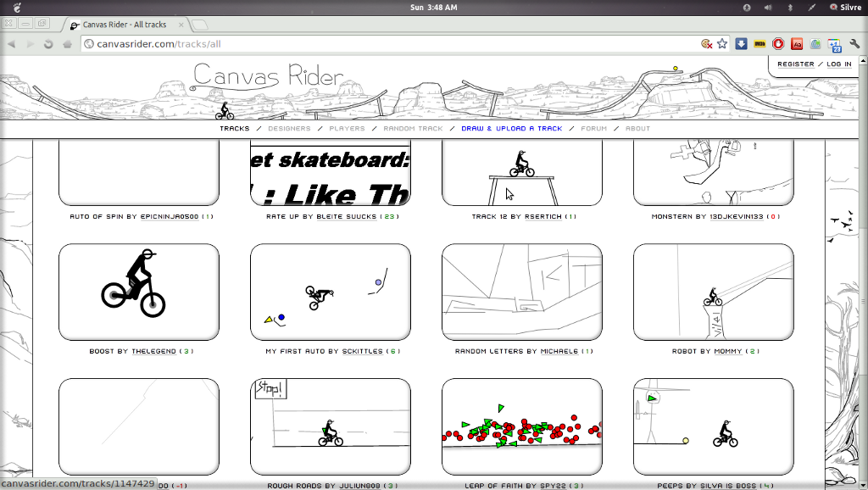
Task: Open the red stop-hand AdBlock extension
Action: pyautogui.click(x=778, y=44)
